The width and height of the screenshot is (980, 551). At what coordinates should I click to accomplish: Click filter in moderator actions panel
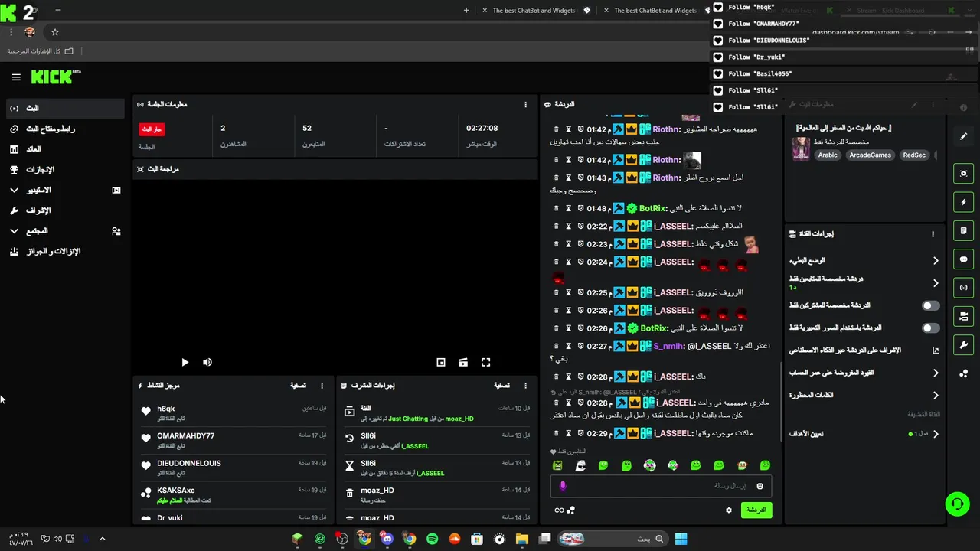[x=501, y=386]
